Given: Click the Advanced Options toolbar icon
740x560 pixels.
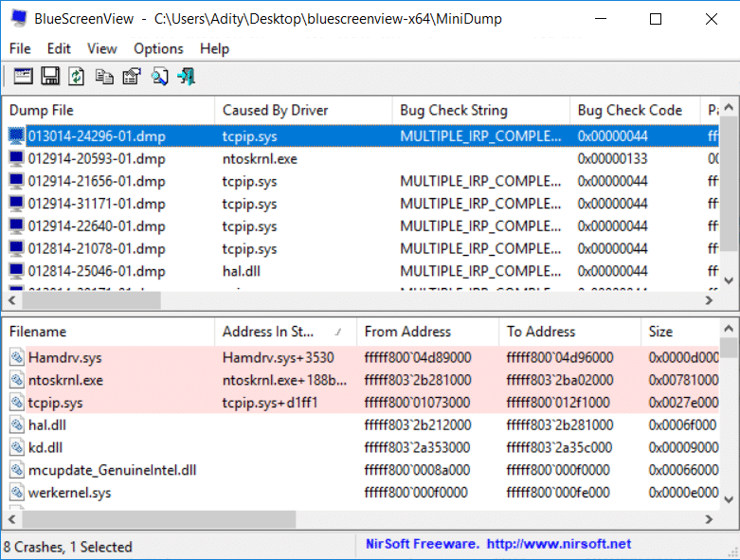Looking at the screenshot, I should [24, 77].
